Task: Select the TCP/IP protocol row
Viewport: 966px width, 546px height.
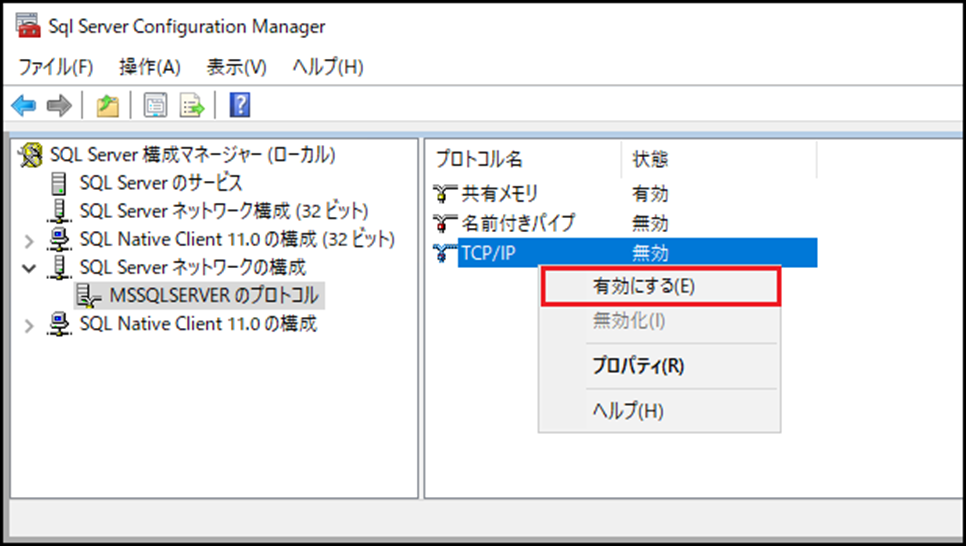Action: click(x=624, y=253)
